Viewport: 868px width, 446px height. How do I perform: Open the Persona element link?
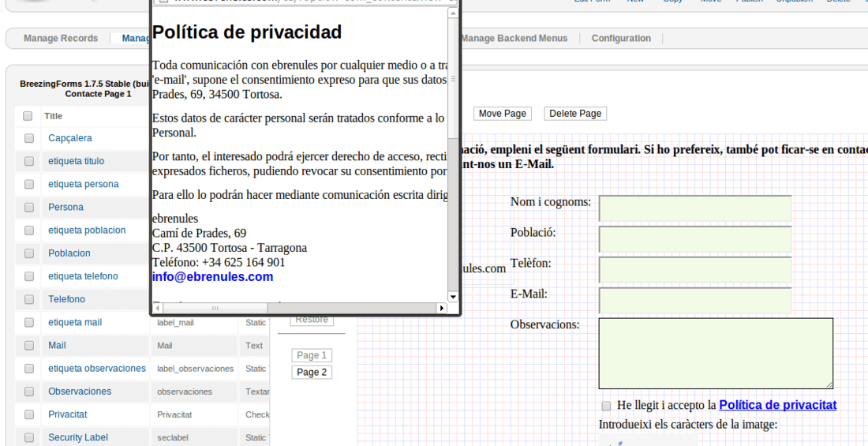tap(65, 207)
